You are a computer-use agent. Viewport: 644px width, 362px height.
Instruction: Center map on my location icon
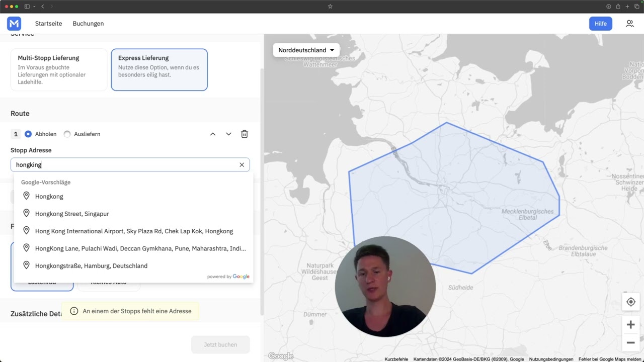click(x=630, y=302)
